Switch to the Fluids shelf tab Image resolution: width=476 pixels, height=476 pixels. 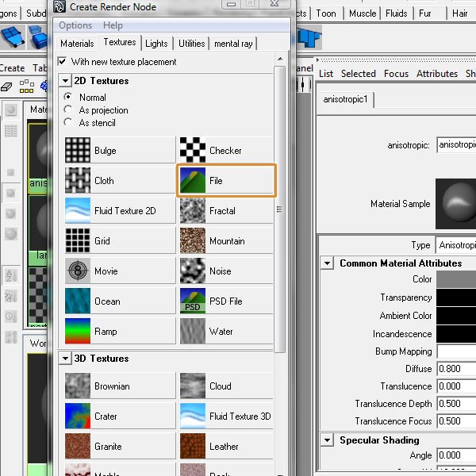(396, 13)
